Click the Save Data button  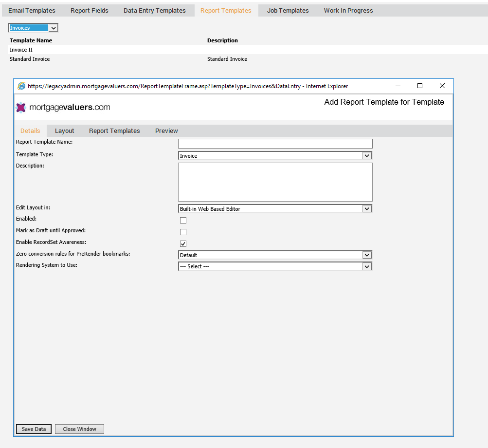[x=34, y=429]
